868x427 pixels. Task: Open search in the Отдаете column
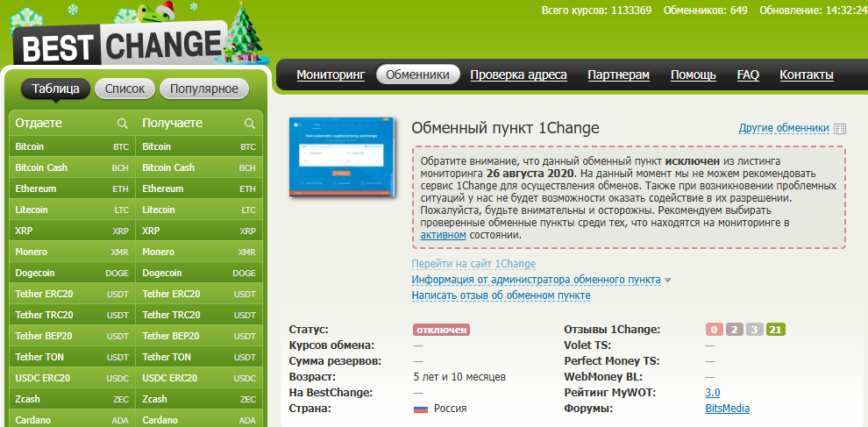click(123, 123)
